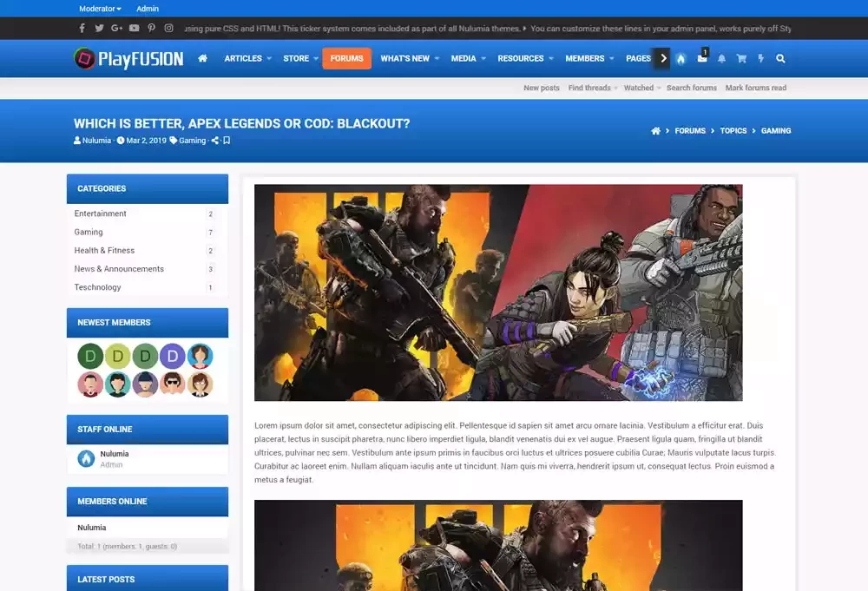Open the shopping cart icon
This screenshot has width=868, height=591.
pos(741,58)
